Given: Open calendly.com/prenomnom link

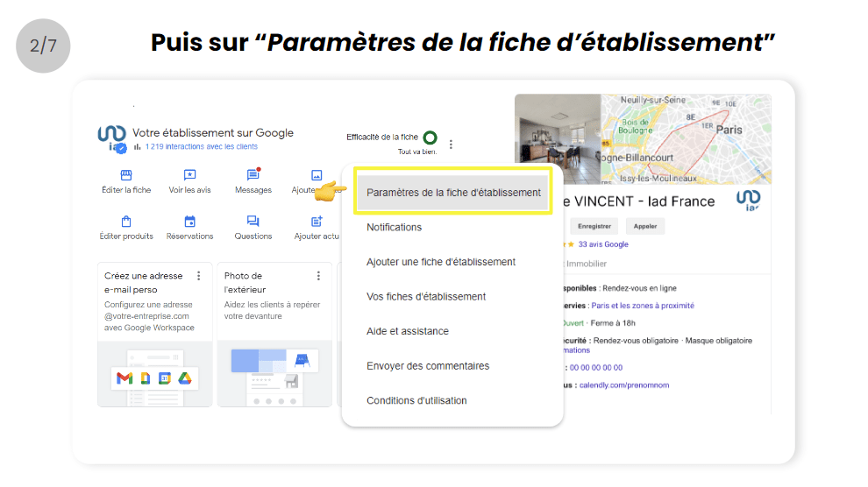Looking at the screenshot, I should click(x=624, y=385).
